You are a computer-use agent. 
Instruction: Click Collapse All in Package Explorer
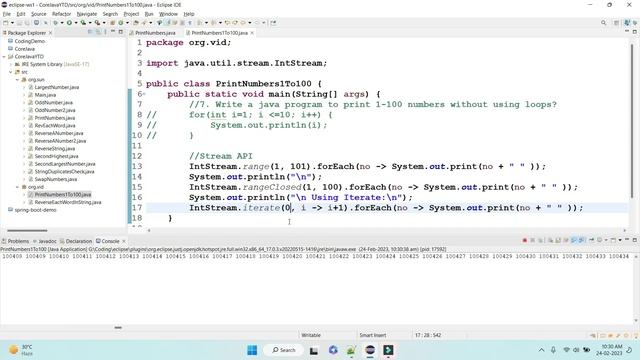click(90, 32)
